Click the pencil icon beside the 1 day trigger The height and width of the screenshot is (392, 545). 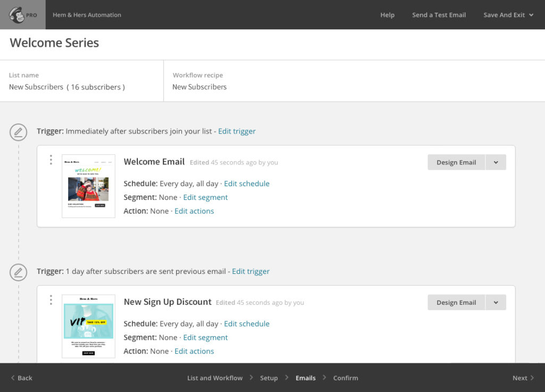pyautogui.click(x=19, y=272)
